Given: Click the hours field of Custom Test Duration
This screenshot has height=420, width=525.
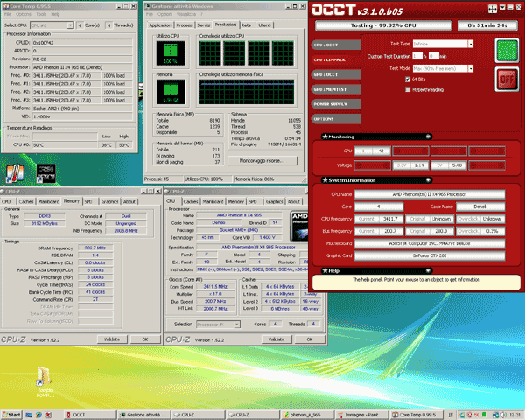Looking at the screenshot, I should [417, 56].
